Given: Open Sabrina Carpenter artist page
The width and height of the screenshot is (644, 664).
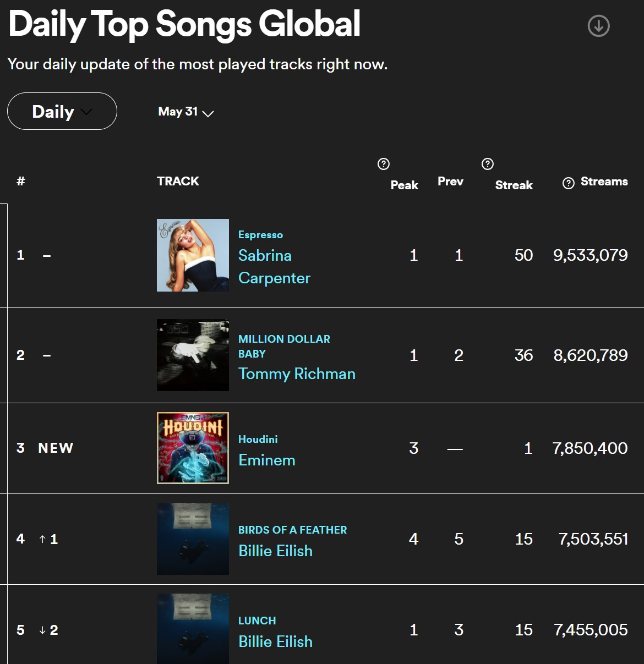Looking at the screenshot, I should (274, 267).
